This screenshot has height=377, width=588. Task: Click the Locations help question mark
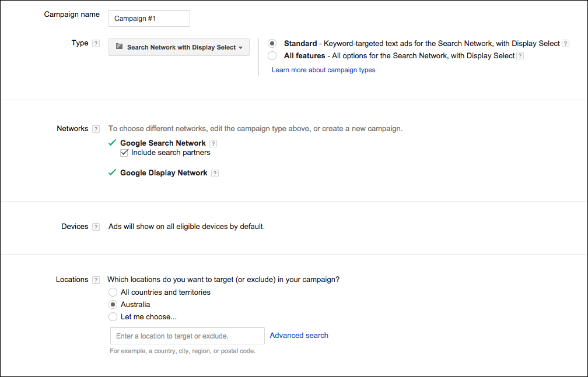coord(96,280)
